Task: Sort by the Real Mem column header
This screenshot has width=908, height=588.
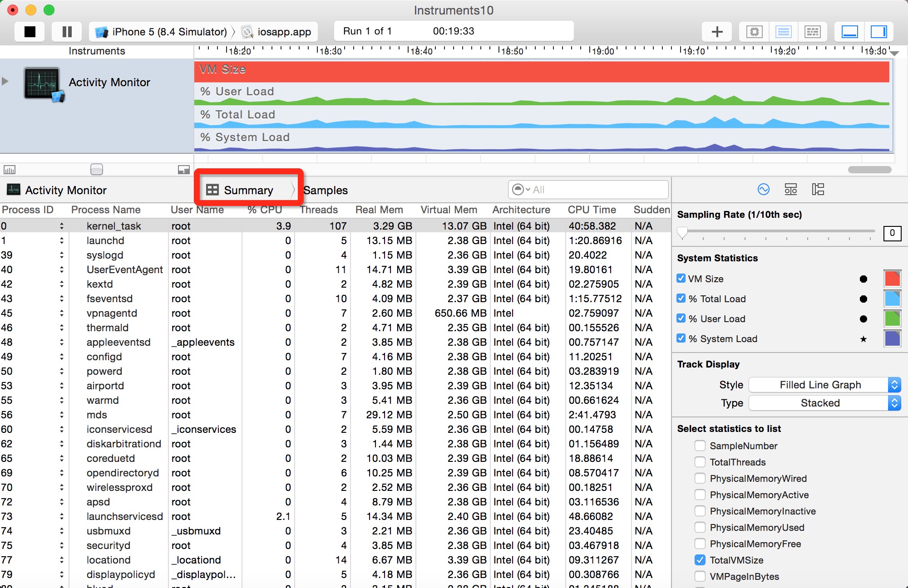Action: click(x=379, y=210)
